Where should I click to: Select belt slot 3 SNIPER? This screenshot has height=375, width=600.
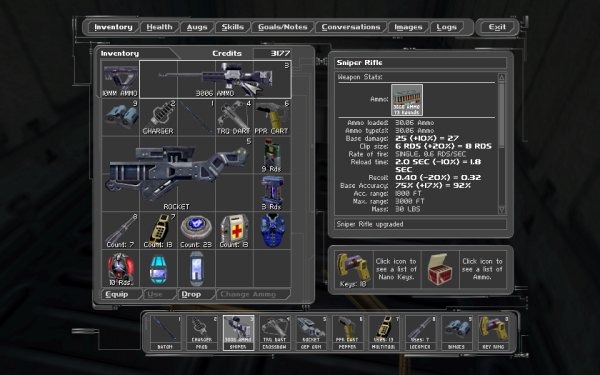coord(238,333)
